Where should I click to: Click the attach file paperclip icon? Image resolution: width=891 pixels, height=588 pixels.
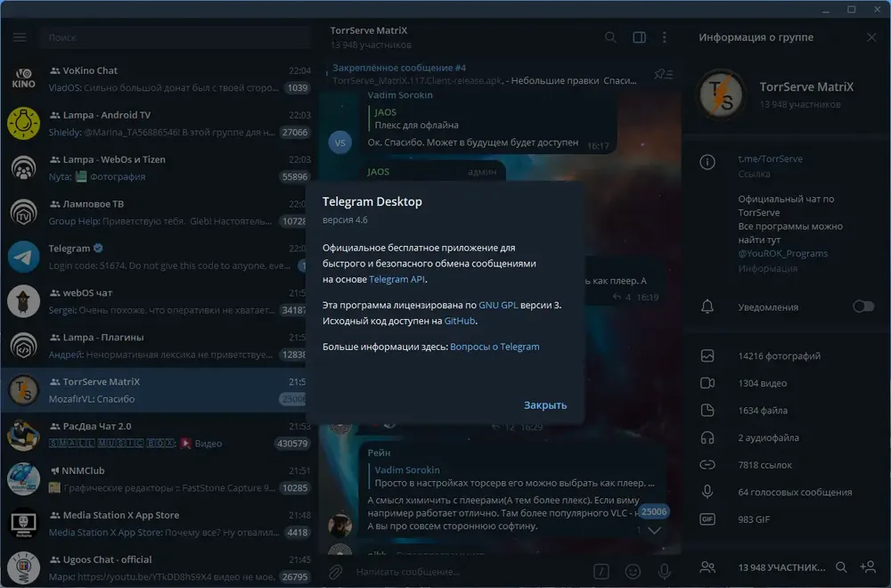coord(335,572)
